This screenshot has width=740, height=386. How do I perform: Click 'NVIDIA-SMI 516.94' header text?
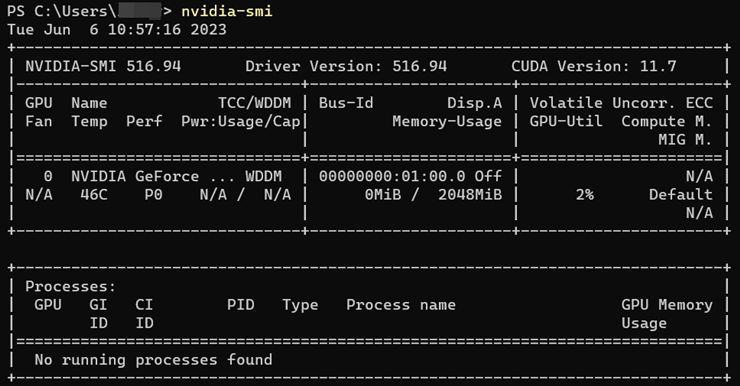pos(103,66)
